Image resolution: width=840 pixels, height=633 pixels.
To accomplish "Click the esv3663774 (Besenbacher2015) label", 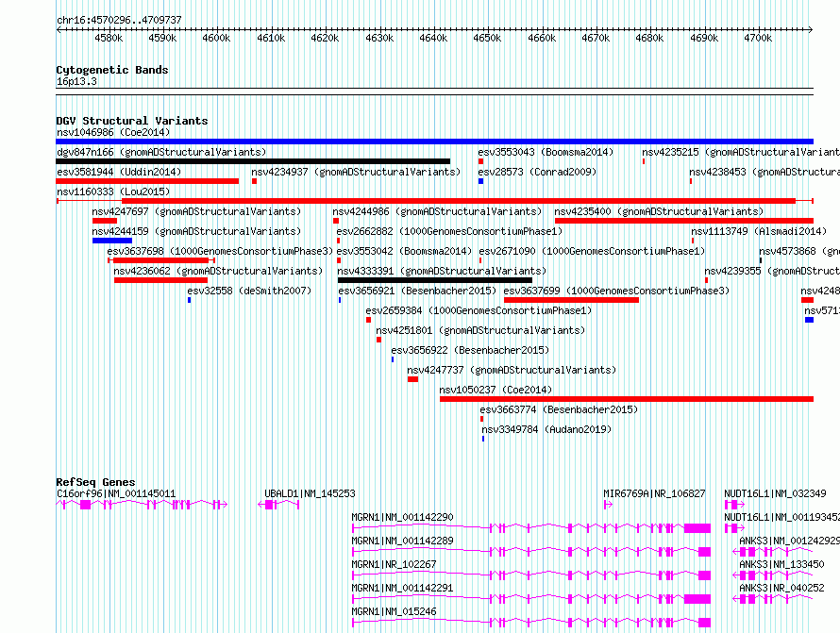I will [x=559, y=409].
